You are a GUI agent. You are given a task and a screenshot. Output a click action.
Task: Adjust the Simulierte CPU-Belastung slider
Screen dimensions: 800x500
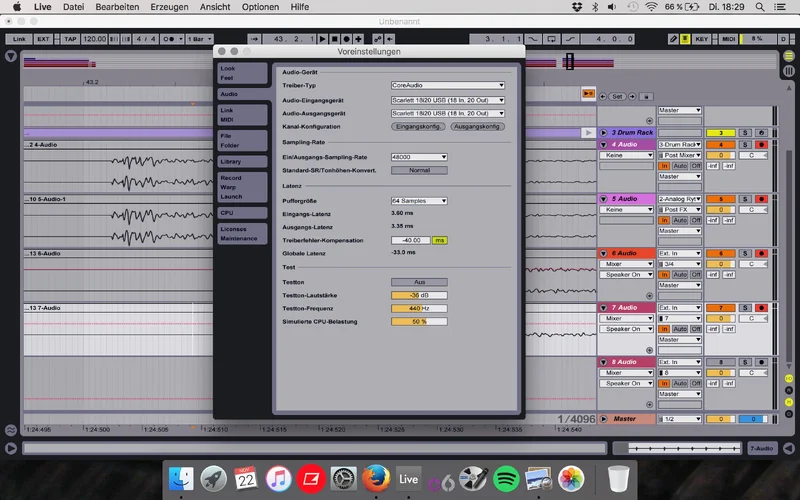418,321
